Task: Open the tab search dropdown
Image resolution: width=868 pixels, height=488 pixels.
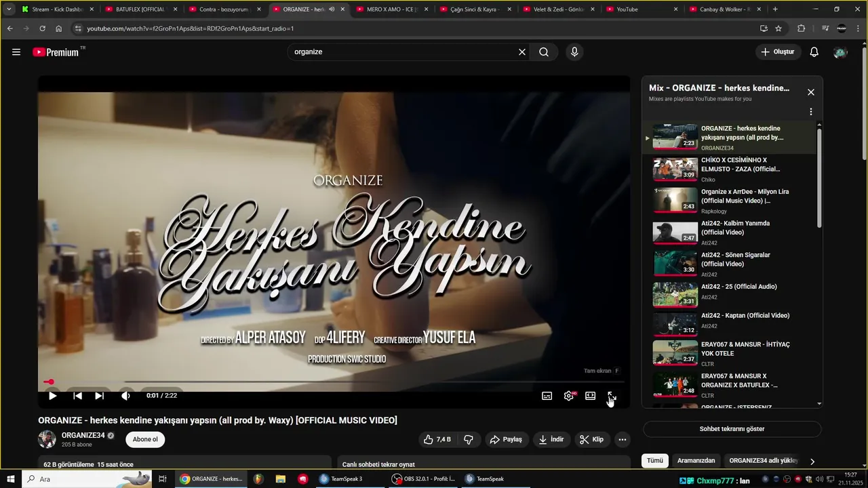Action: point(9,9)
